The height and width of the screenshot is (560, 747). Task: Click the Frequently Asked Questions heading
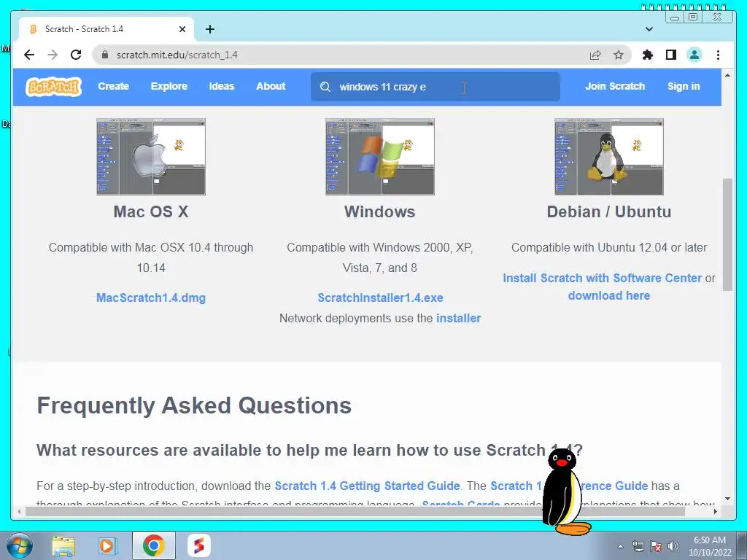pyautogui.click(x=194, y=405)
